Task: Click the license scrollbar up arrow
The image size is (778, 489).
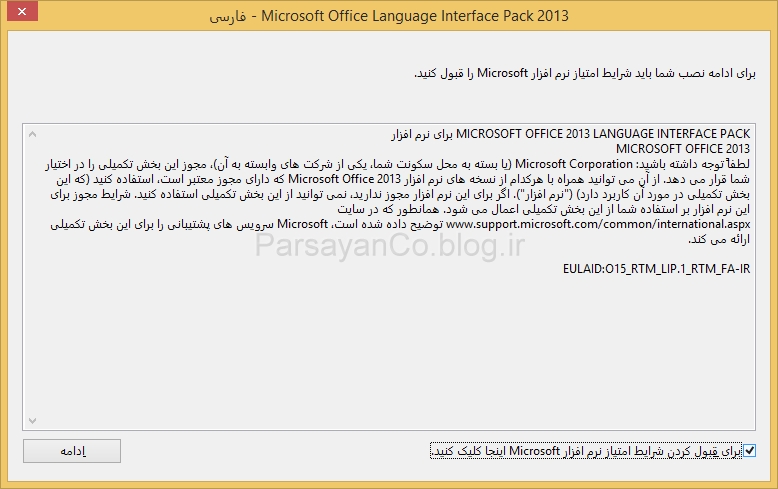Action: click(x=31, y=135)
